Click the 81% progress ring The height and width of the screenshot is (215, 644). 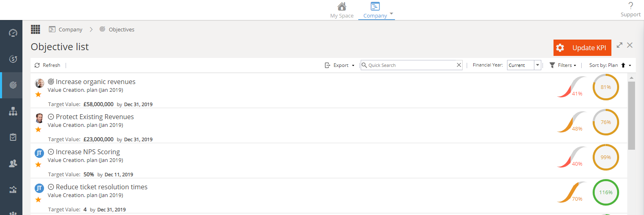point(606,87)
